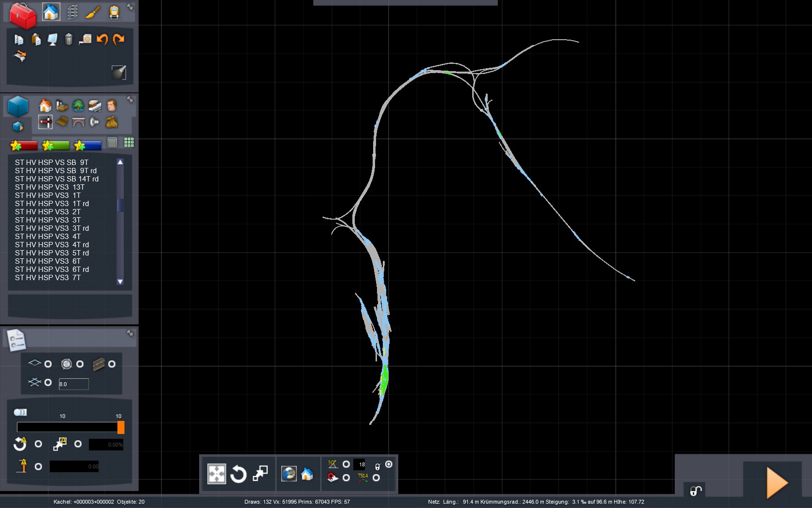Toggle the auto-rotate option
812x508 pixels.
38,444
